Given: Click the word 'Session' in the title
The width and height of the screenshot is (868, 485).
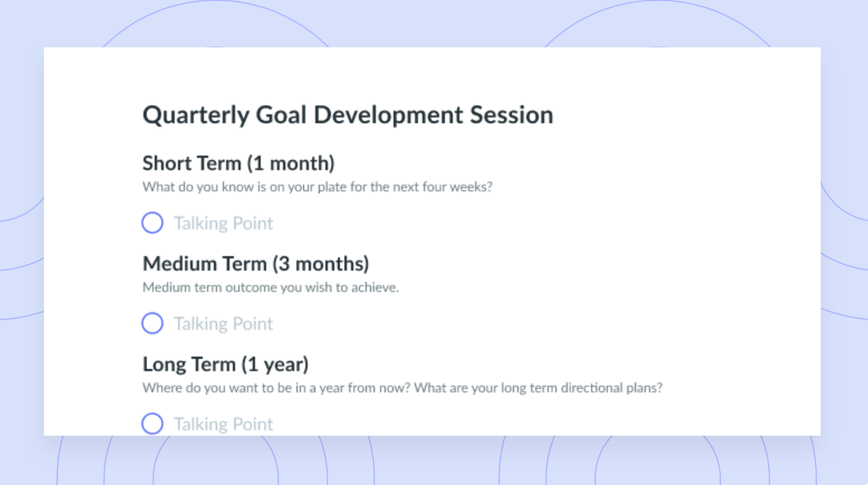Looking at the screenshot, I should pyautogui.click(x=511, y=115).
